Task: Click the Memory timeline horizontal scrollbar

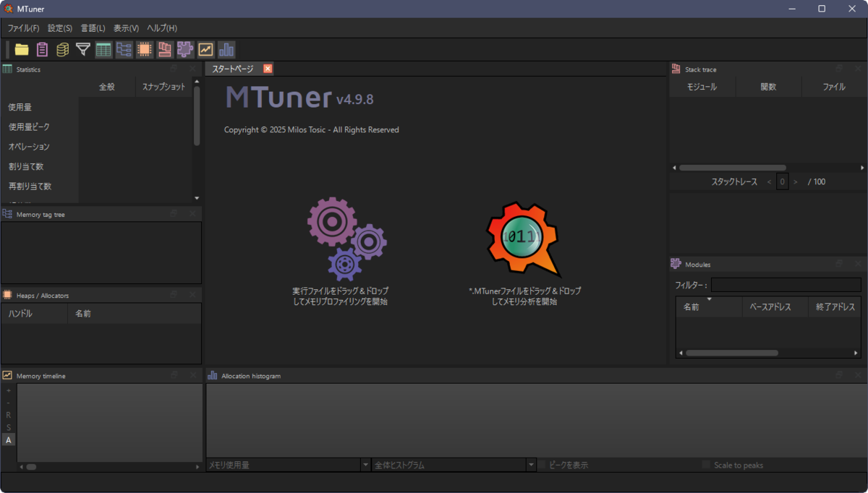Action: pyautogui.click(x=31, y=467)
